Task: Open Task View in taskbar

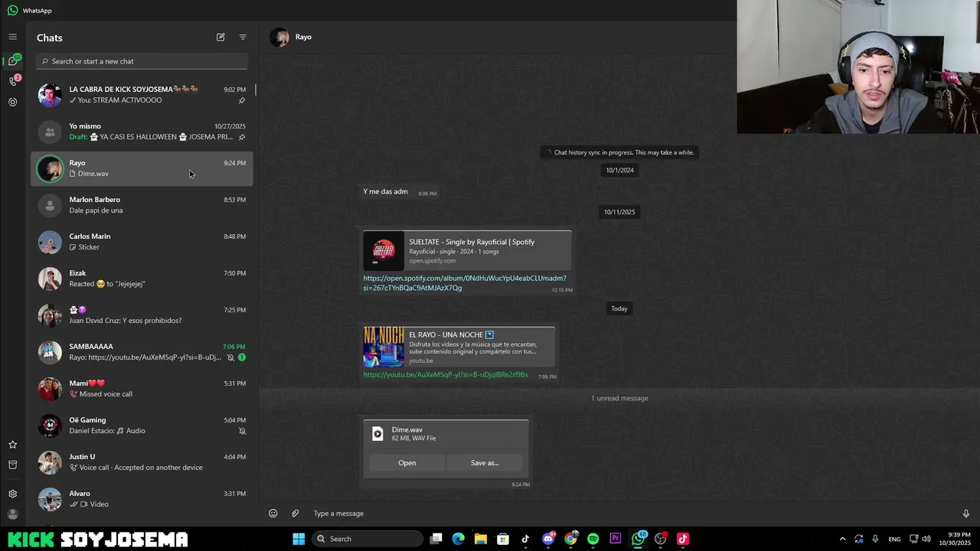Action: (436, 539)
